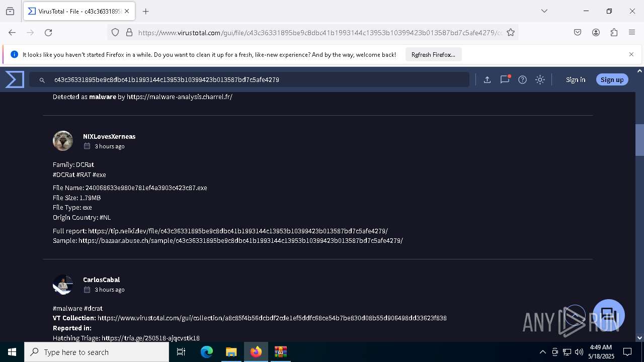Click the scrollbar down arrow
Viewport: 644px width, 362px height.
click(x=640, y=338)
